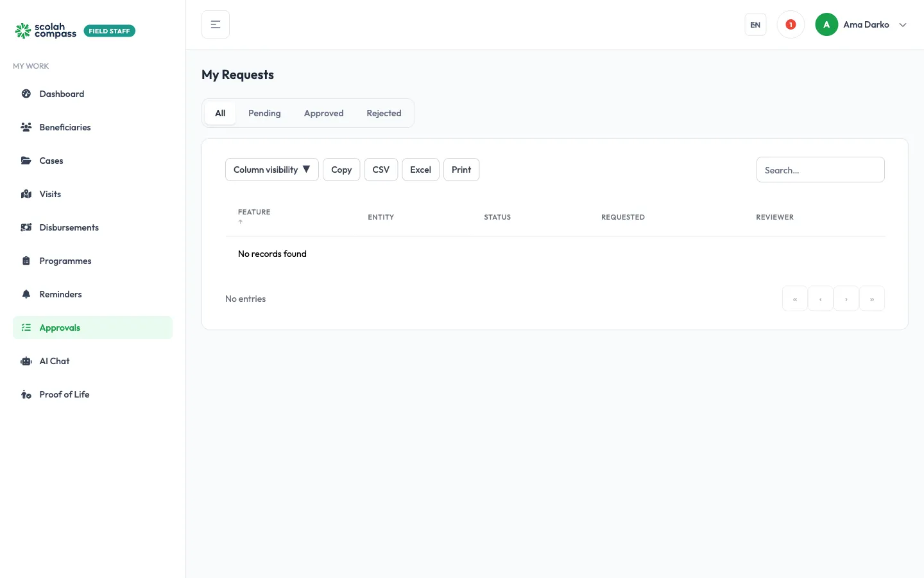The height and width of the screenshot is (578, 924).
Task: Switch to the Pending tab
Action: coord(264,113)
